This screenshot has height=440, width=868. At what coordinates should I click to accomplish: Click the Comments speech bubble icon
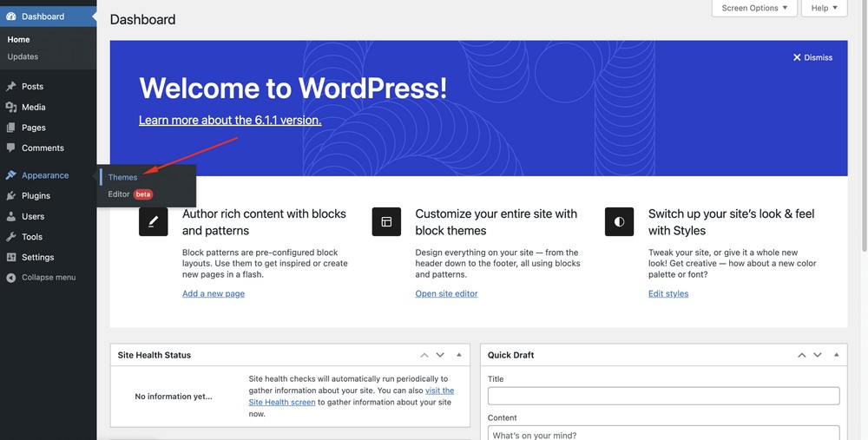point(11,148)
